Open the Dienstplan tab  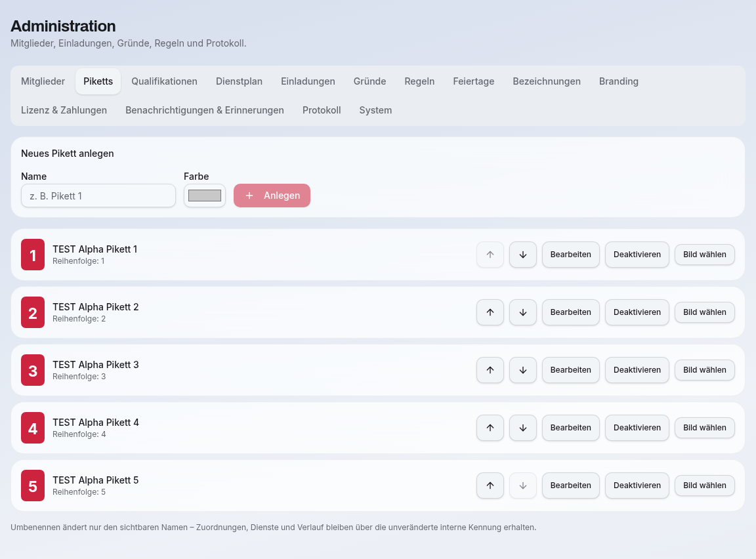click(x=239, y=81)
